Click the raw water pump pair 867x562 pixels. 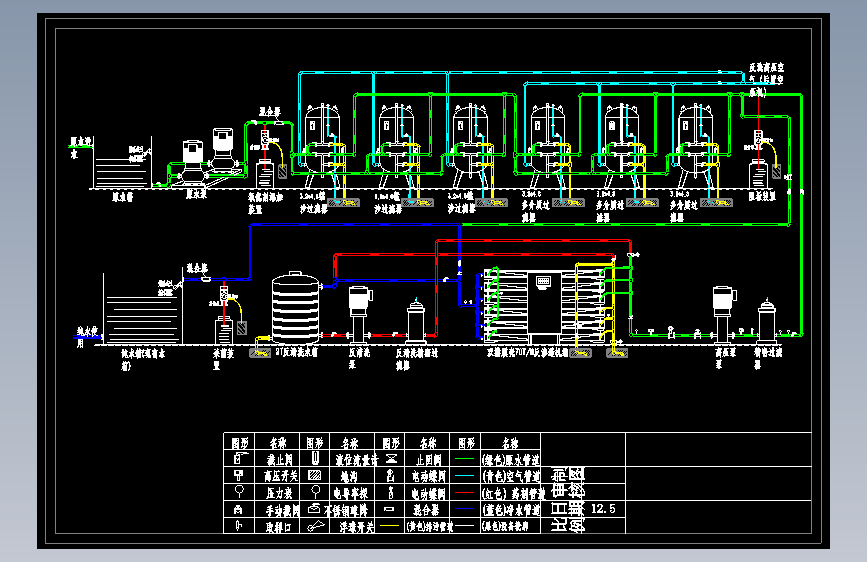pos(208,157)
